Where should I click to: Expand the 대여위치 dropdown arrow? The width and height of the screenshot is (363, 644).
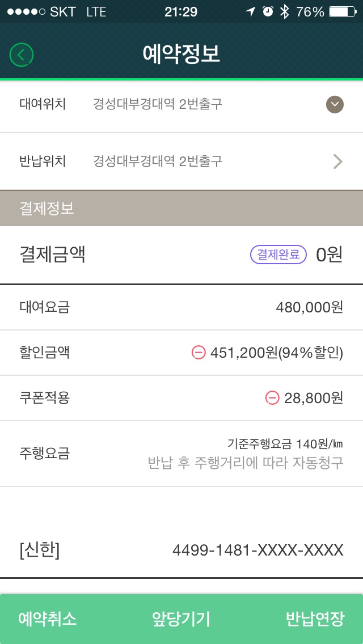pyautogui.click(x=335, y=104)
